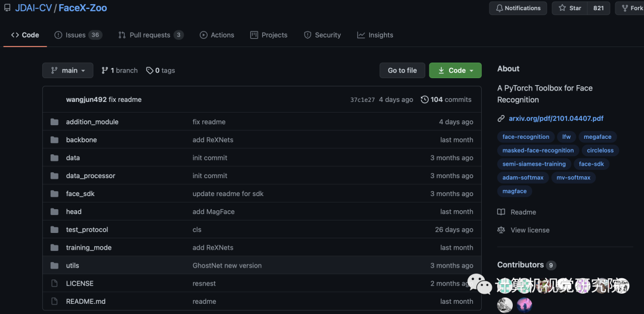Click the folder icon for test_protocol
The image size is (644, 314).
click(x=54, y=229)
